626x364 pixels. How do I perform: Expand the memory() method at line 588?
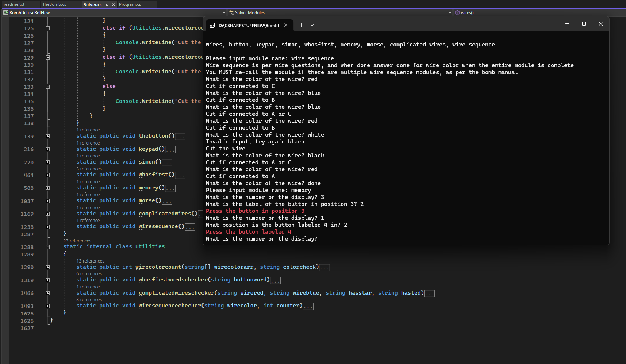click(48, 188)
